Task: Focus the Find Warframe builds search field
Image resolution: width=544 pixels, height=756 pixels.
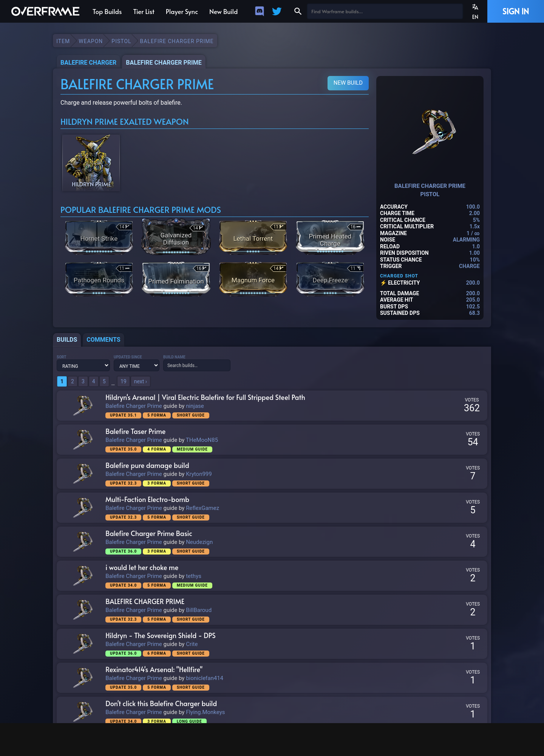Action: [x=385, y=11]
